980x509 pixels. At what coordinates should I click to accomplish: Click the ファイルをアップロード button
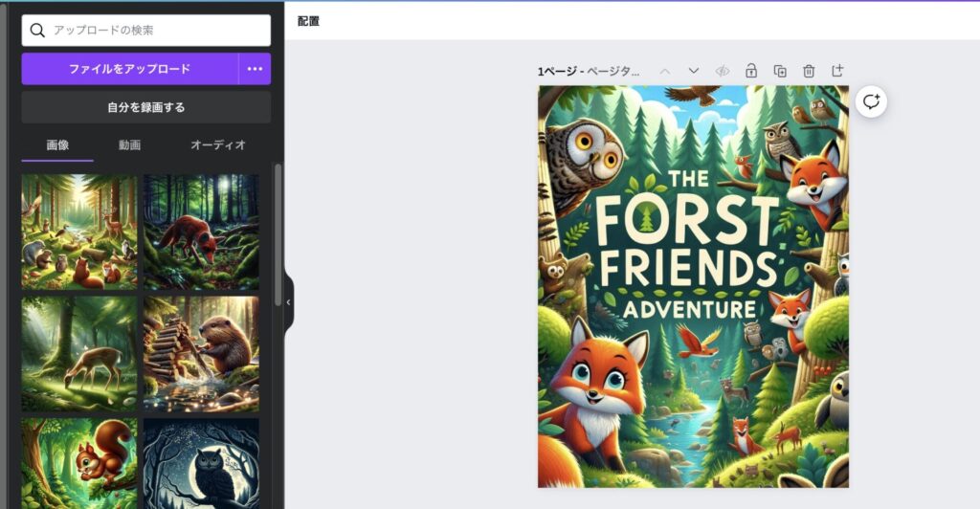[130, 69]
